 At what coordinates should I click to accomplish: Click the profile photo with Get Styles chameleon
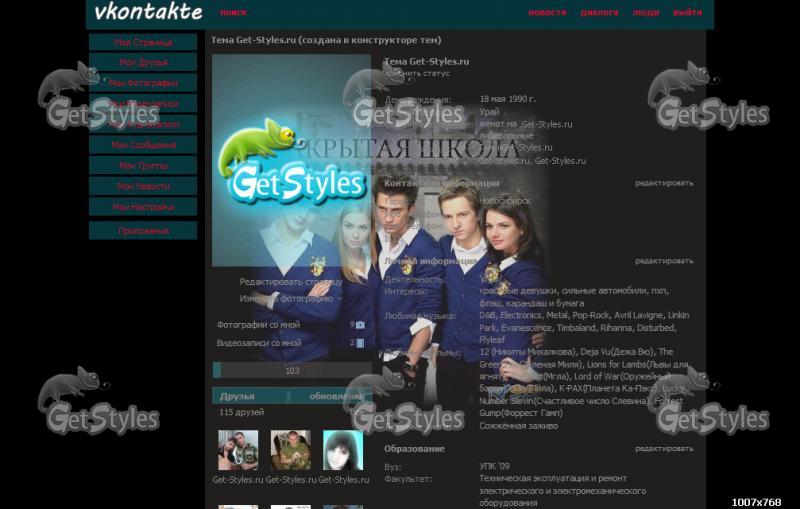pyautogui.click(x=291, y=161)
